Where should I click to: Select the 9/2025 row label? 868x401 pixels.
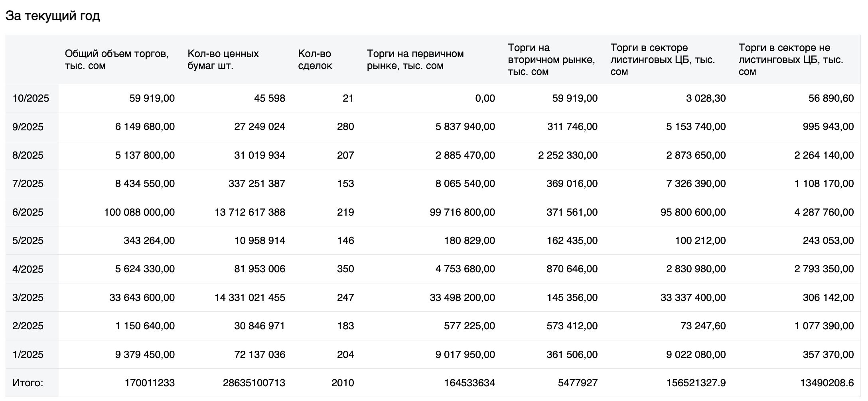[x=28, y=127]
